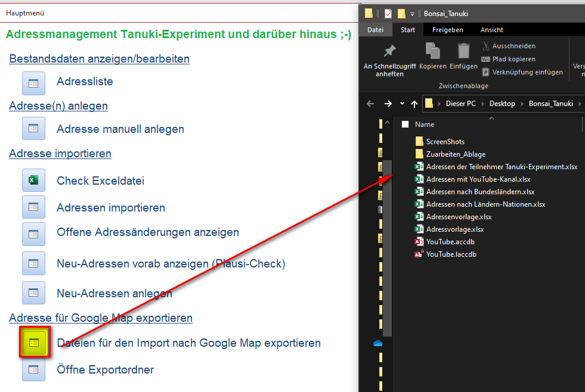
Task: Open the Quick Access Toolbar customize dropdown
Action: click(x=412, y=14)
